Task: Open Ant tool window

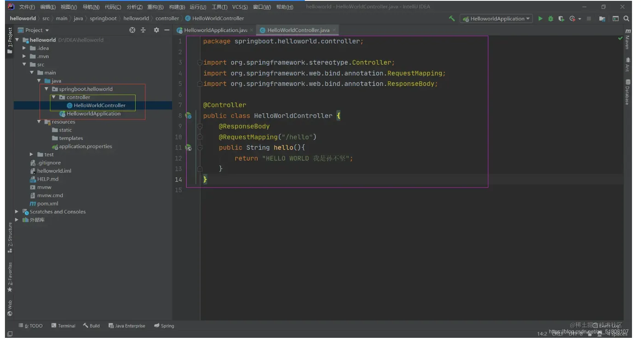Action: pos(627,64)
